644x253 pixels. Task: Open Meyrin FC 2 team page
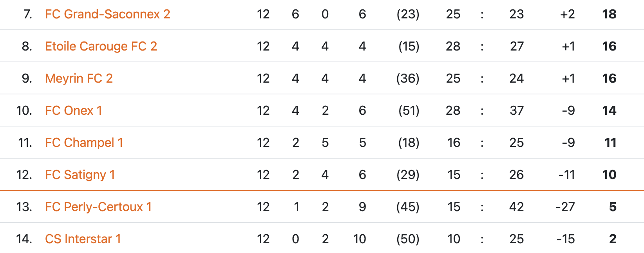pos(79,78)
